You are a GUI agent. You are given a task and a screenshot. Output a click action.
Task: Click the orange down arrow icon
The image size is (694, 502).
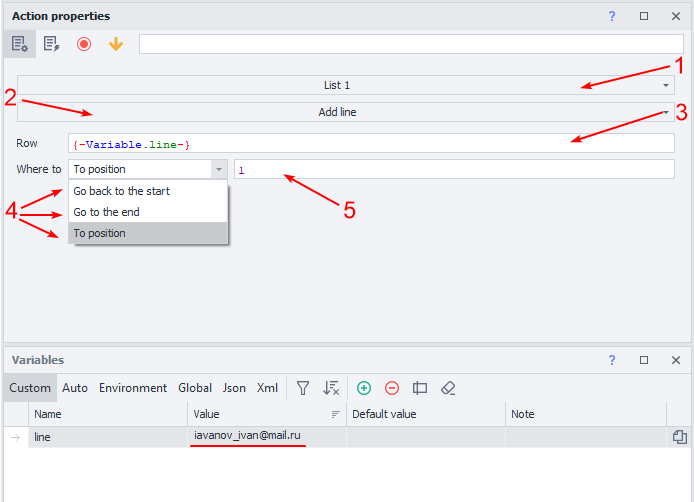pos(116,44)
